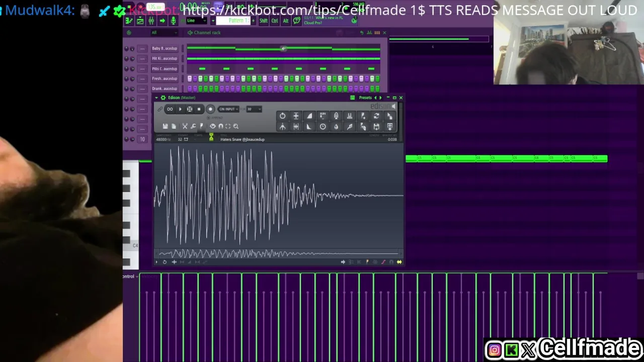Open the mixer toolbar icon
The height and width of the screenshot is (362, 644).
tap(151, 21)
